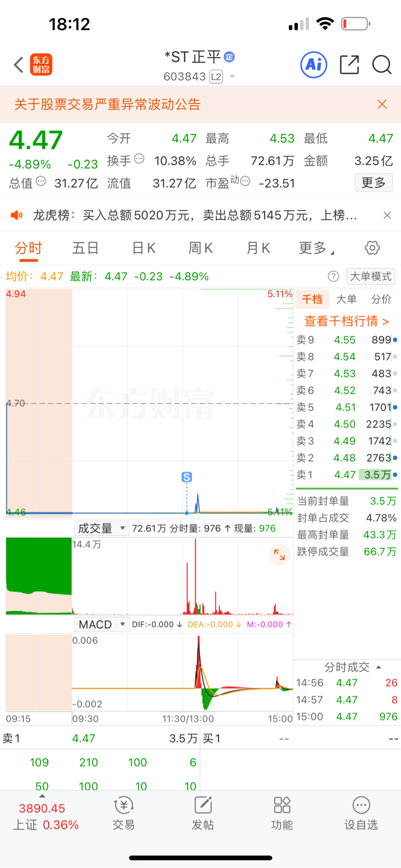
Task: Expand stock code dropdown arrow
Action: [232, 77]
